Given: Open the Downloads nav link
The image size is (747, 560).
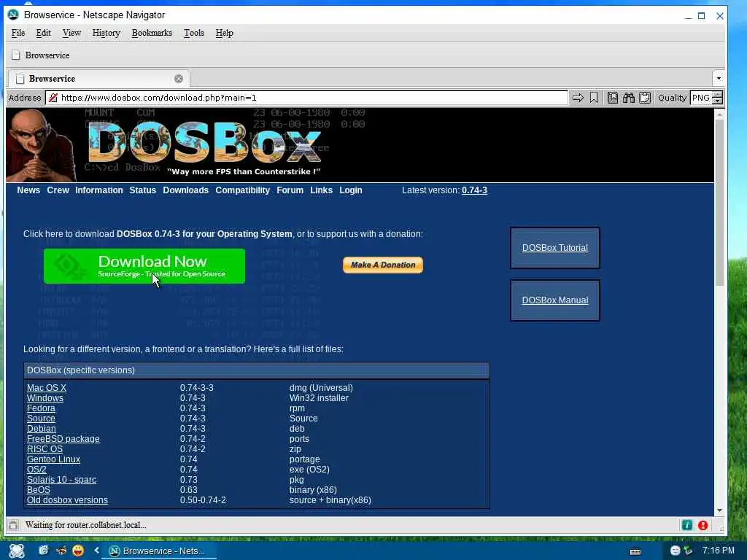Looking at the screenshot, I should click(x=186, y=190).
